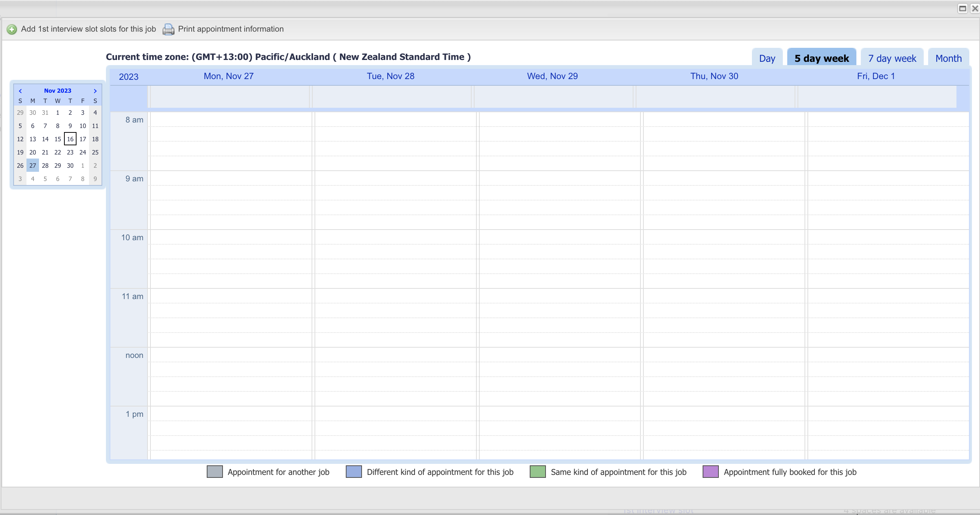Screen dimensions: 980x515
Task: Click the green Same kind of appointment swatch
Action: click(x=537, y=472)
